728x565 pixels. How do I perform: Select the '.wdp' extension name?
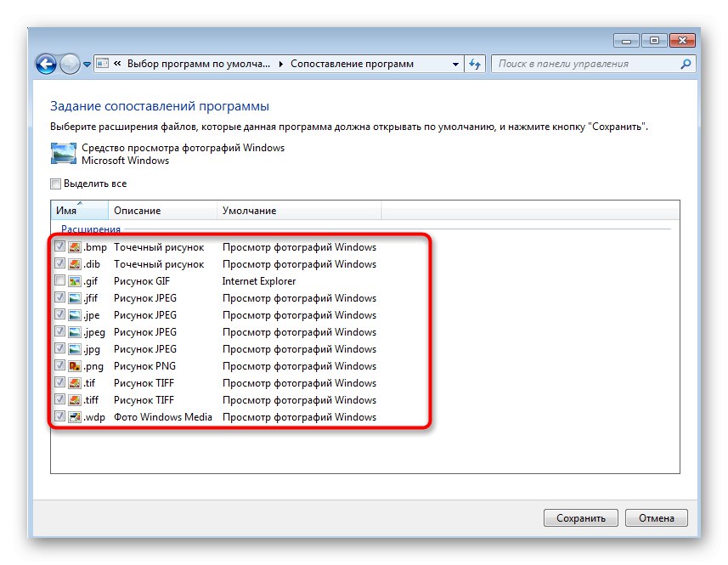tap(94, 417)
